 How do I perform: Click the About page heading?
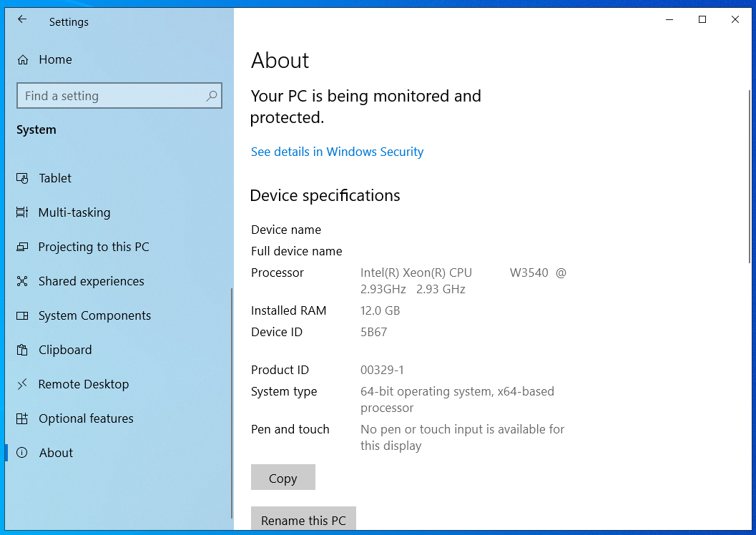[x=280, y=61]
